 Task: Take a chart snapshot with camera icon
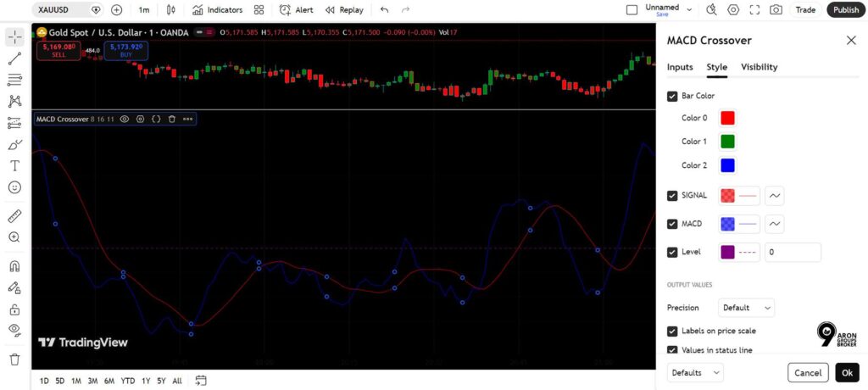click(x=776, y=9)
